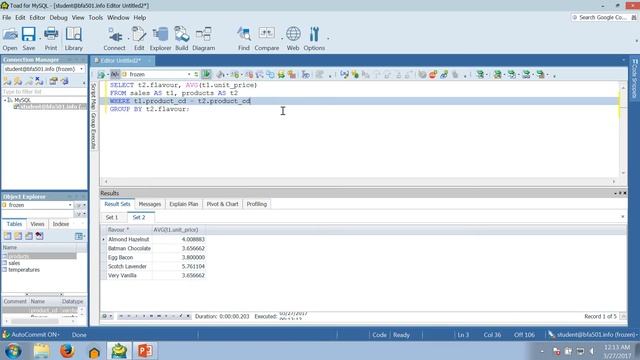Select the temperatures table
This screenshot has height=360, width=640.
(24, 270)
